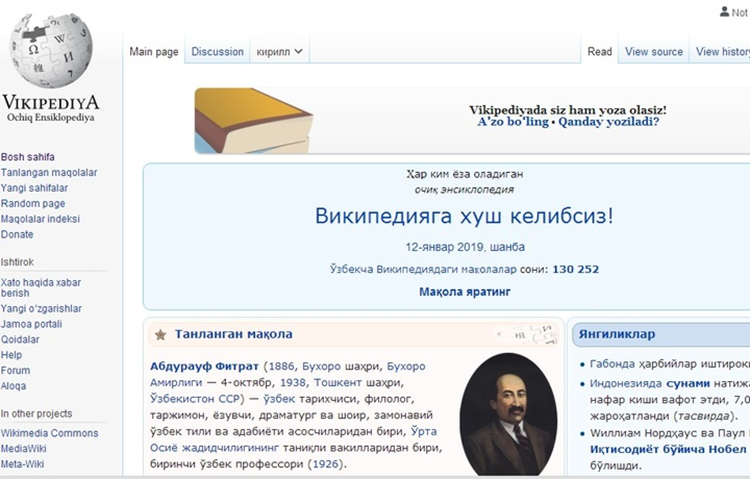Click the Donate sidebar link

coord(17,234)
